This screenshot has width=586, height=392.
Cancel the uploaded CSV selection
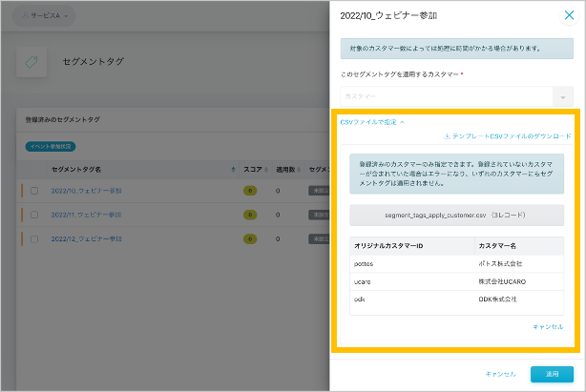tap(548, 326)
